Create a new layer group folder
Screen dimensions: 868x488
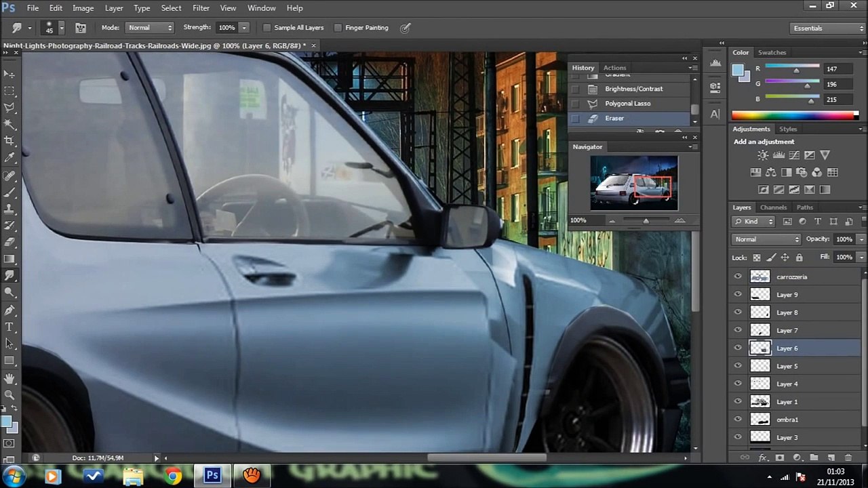point(814,458)
